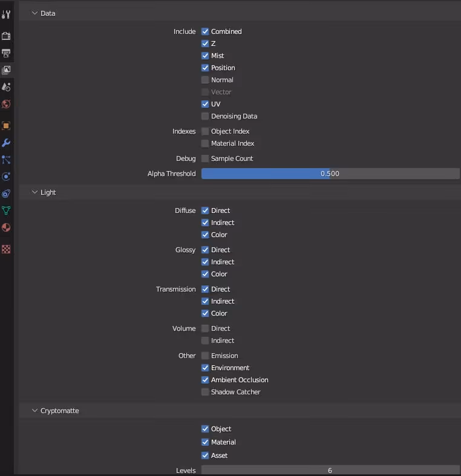
Task: Uncheck Diffuse Color pass
Action: (205, 235)
